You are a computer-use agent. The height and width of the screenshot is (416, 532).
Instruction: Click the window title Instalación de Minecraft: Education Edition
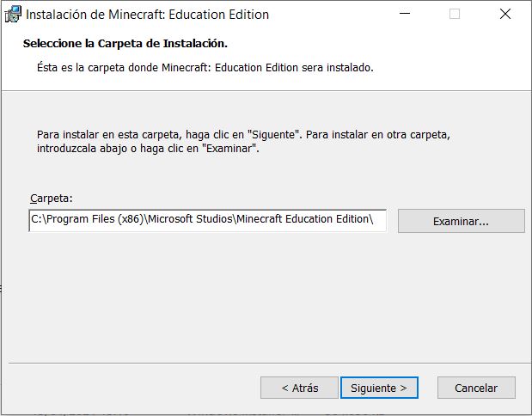[x=147, y=15]
